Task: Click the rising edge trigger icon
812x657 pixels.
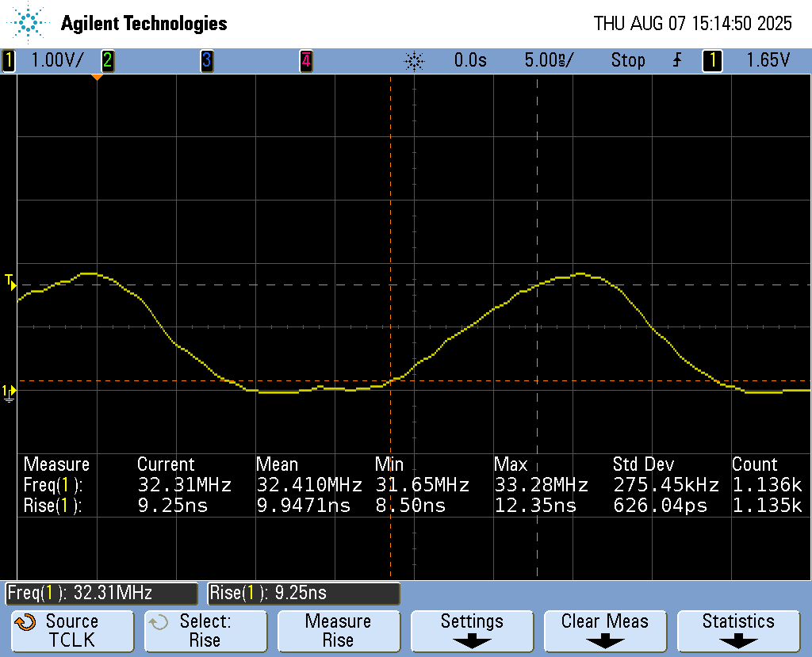Action: [x=676, y=60]
